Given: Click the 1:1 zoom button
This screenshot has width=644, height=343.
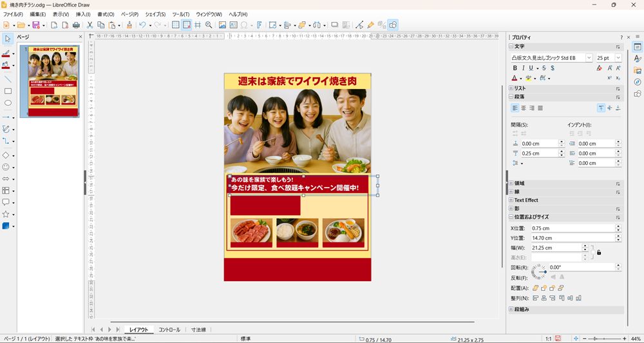Looking at the screenshot, I should (x=548, y=339).
